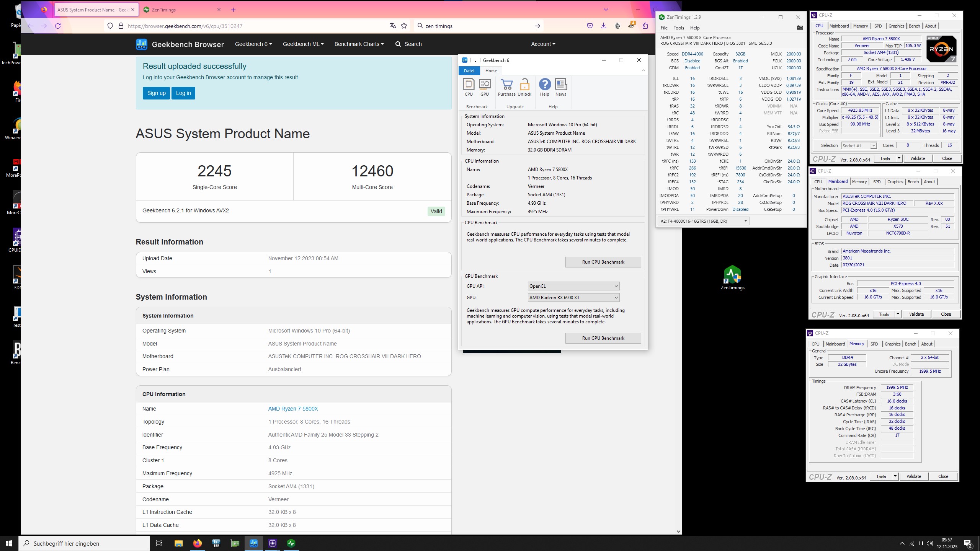Click the browser page vertical scrollbar down arrow
This screenshot has height=551, width=980.
[678, 531]
